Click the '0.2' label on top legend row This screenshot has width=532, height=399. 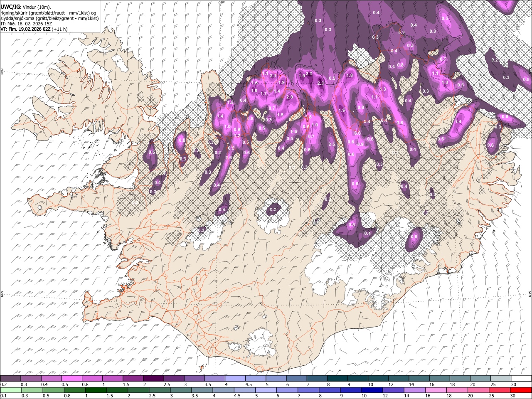click(4, 384)
